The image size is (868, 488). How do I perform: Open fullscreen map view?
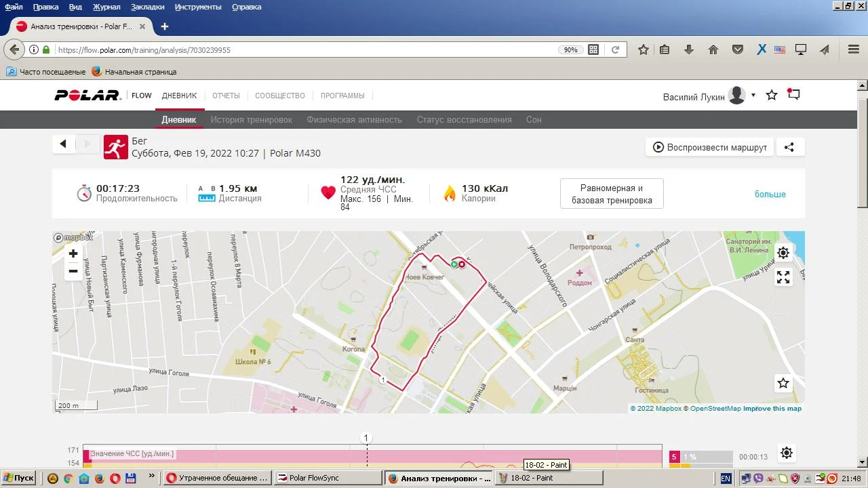783,277
